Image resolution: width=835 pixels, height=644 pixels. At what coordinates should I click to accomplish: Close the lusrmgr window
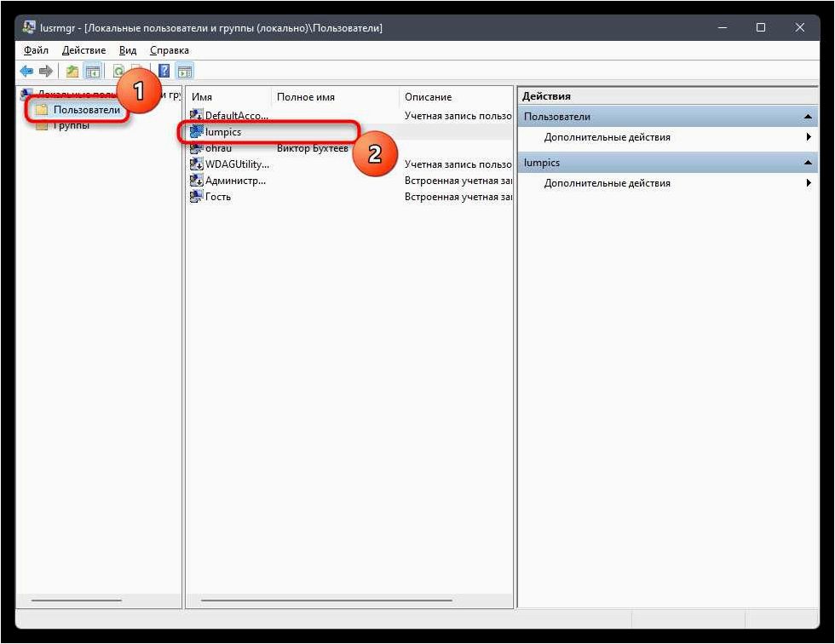pos(799,27)
